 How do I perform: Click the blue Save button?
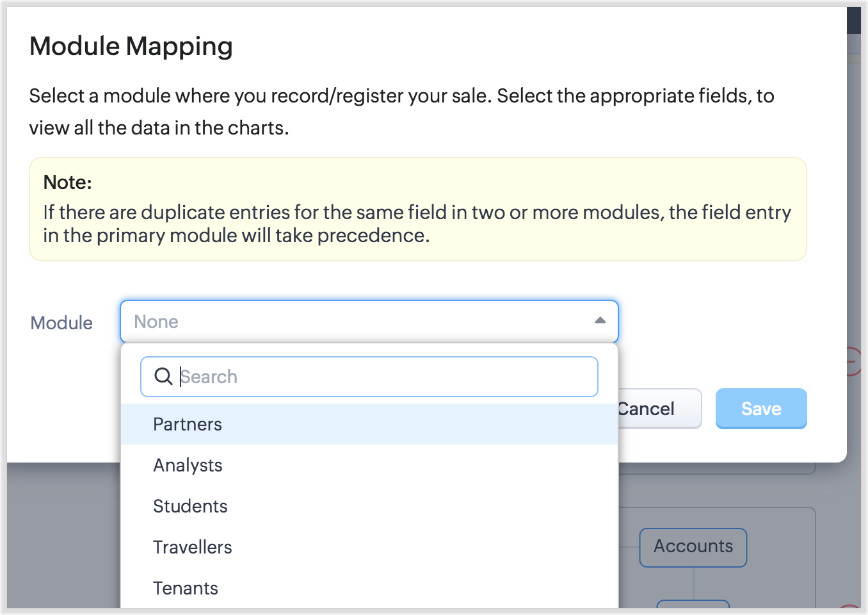[760, 409]
